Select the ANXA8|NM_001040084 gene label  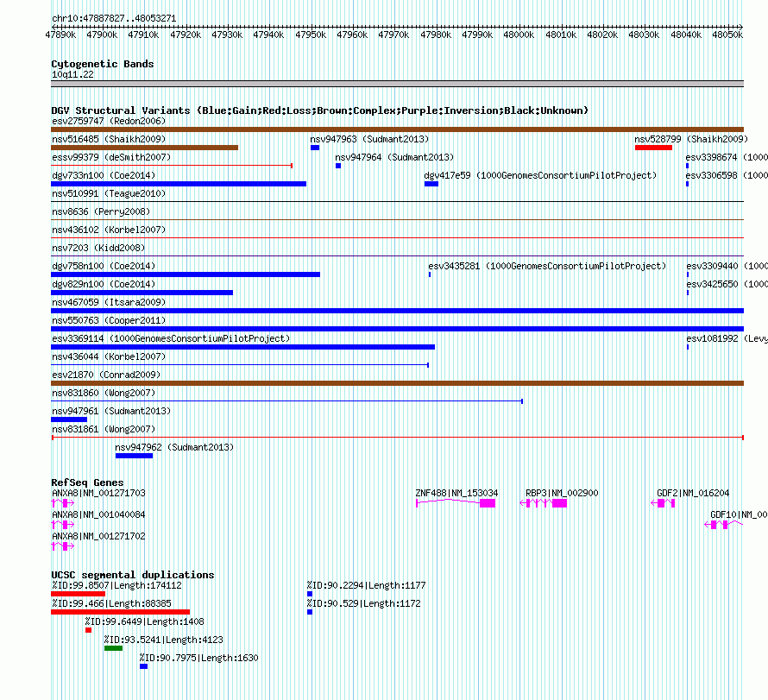98,514
